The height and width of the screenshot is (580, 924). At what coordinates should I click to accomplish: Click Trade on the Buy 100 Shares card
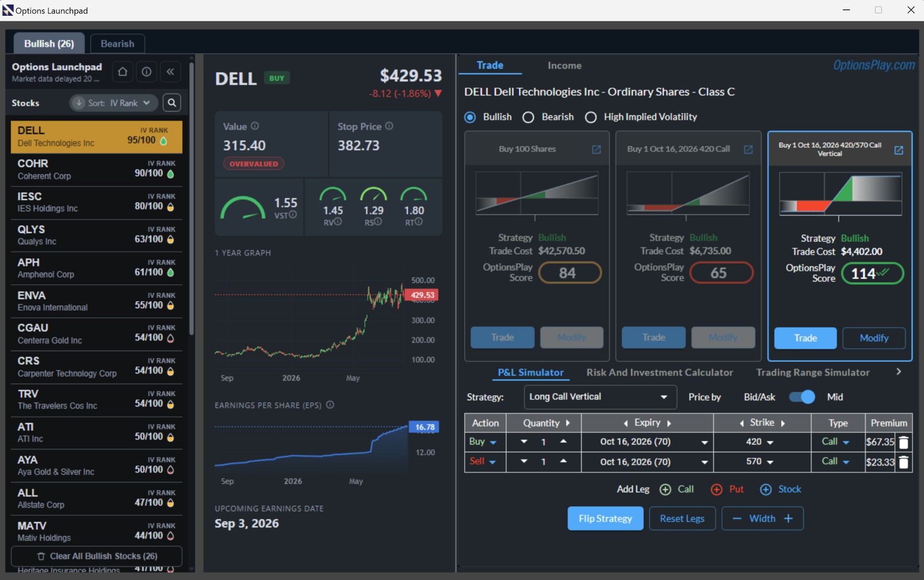(x=502, y=337)
